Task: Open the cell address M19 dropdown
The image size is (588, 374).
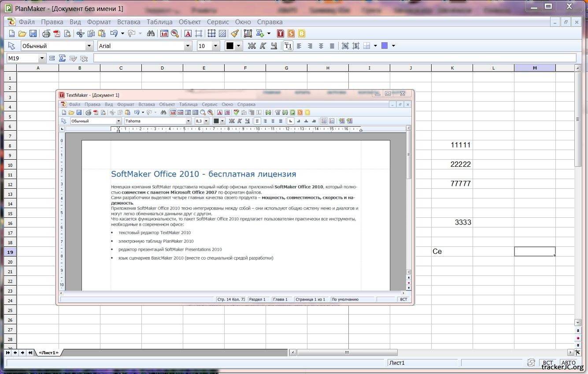Action: (42, 58)
